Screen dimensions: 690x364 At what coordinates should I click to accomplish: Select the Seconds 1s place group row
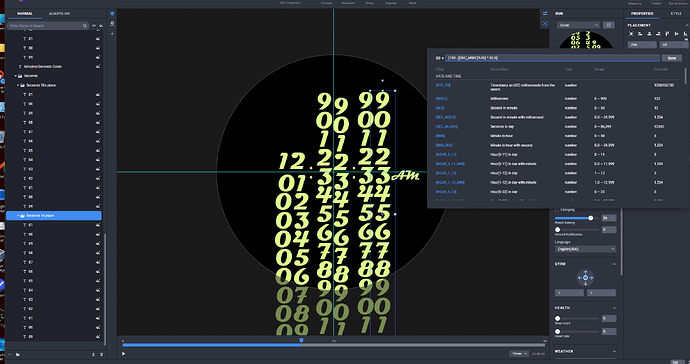coord(54,216)
